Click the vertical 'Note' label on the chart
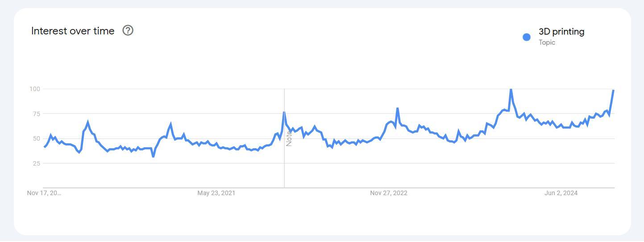This screenshot has height=242, width=644. coord(289,138)
